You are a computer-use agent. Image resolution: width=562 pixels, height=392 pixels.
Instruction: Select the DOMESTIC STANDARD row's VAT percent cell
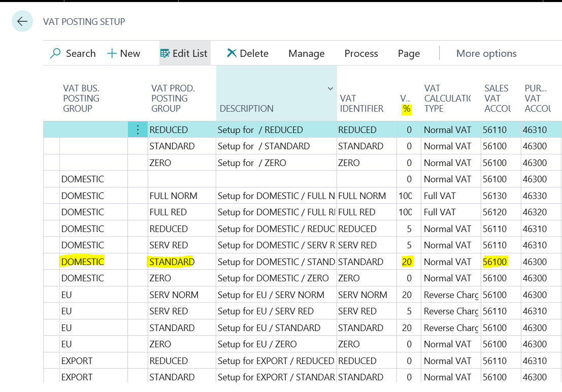[407, 262]
